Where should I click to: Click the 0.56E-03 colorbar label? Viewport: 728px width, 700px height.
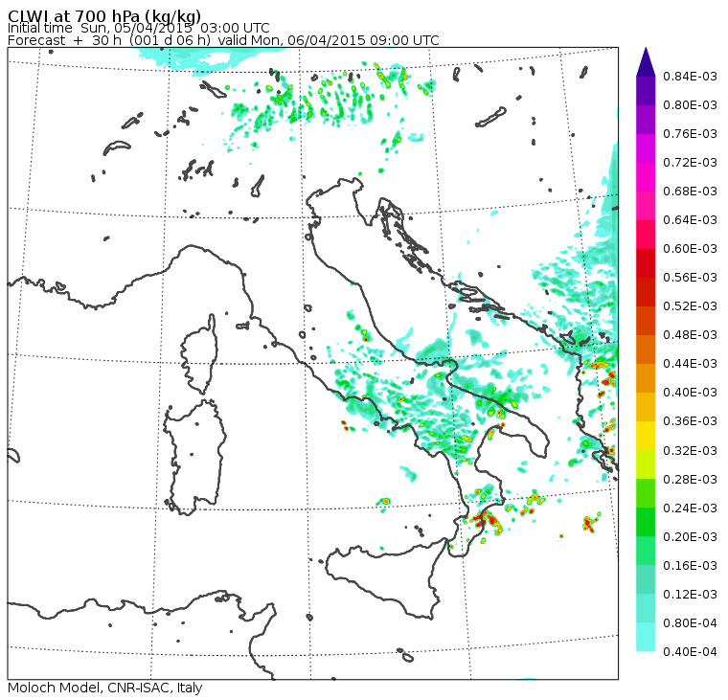point(690,278)
